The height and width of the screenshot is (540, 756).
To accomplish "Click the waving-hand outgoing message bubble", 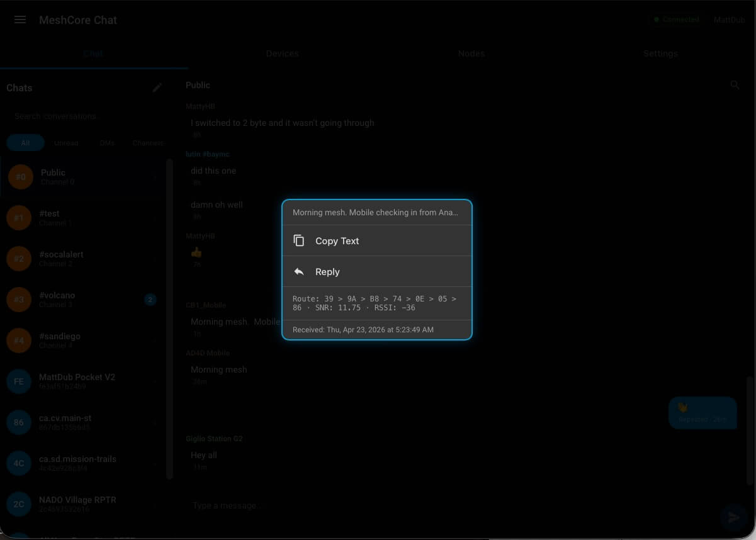I will (x=702, y=413).
